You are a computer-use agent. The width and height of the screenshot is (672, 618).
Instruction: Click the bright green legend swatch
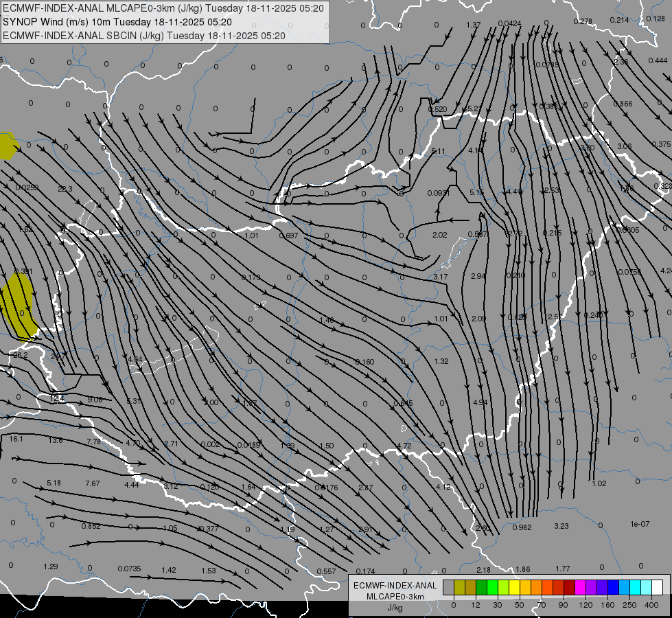click(x=492, y=587)
